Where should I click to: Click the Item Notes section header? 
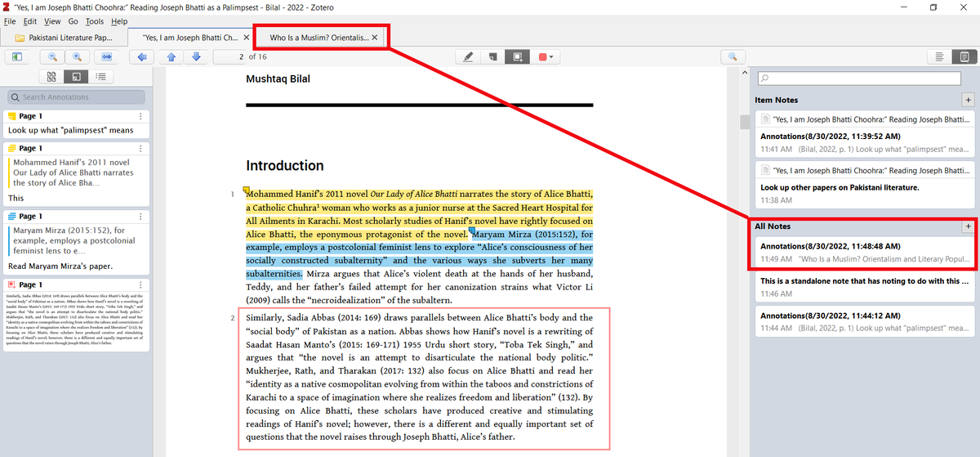[x=777, y=100]
